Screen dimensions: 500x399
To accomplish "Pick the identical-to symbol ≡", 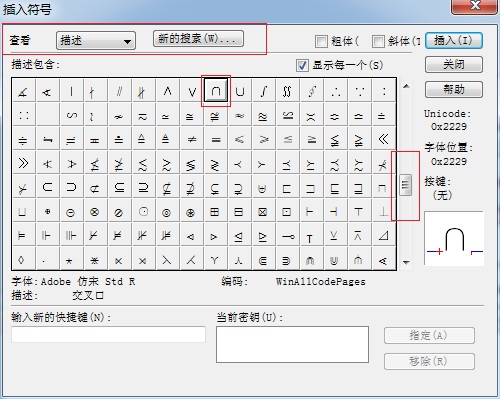I will [x=216, y=139].
